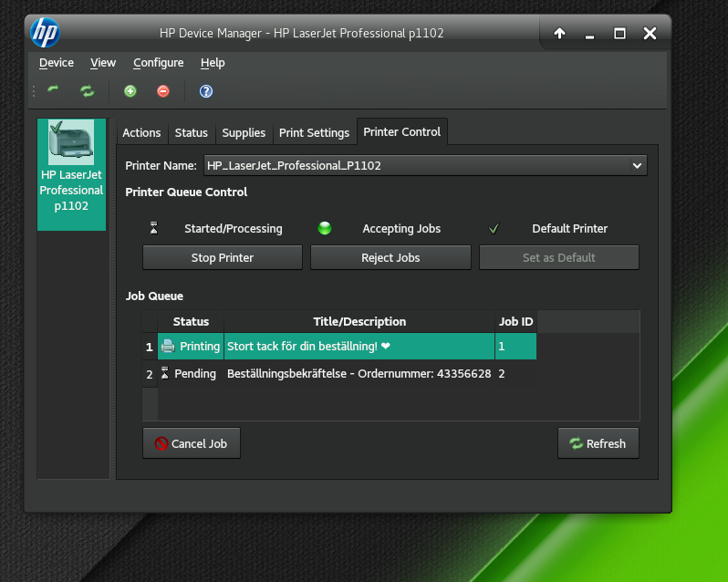Select the pending order confirmation job row
This screenshot has width=728, height=582.
(x=359, y=374)
